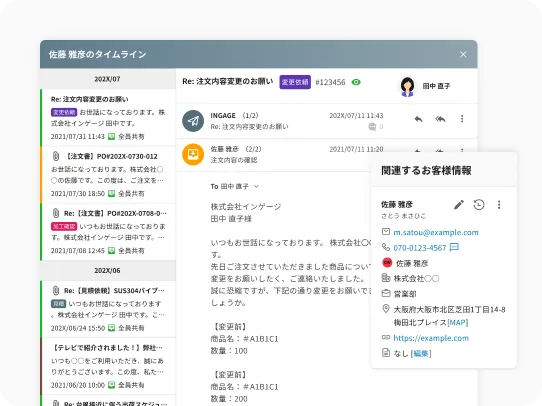The image size is (542, 406).
Task: Click the comment bubble icon under the INGAGE timestamp
Action: pos(372,127)
